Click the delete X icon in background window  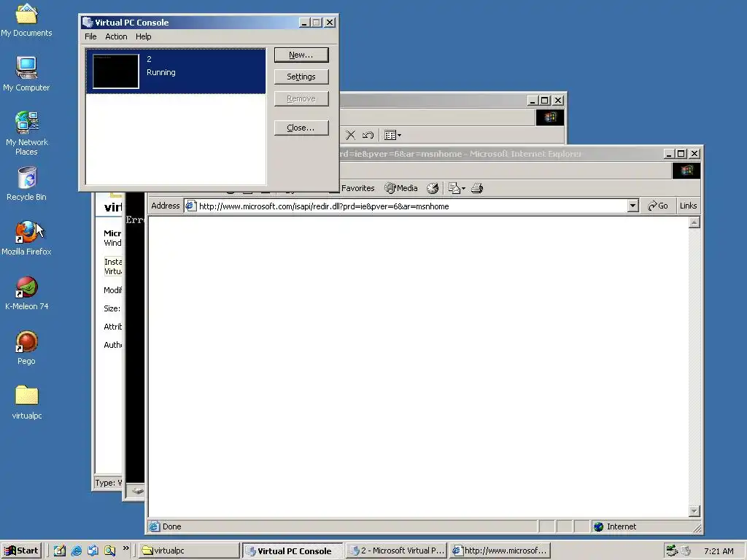[351, 135]
